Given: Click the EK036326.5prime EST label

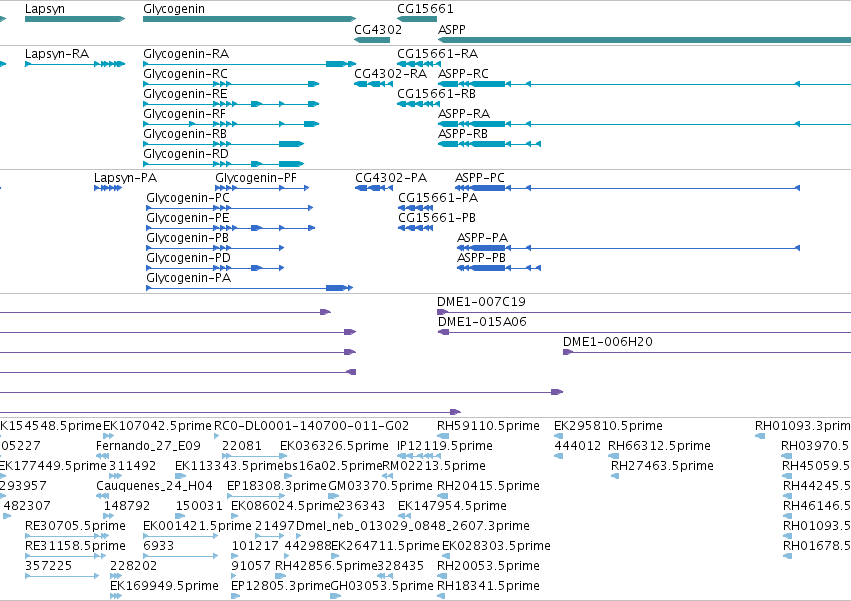Looking at the screenshot, I should coord(334,446).
